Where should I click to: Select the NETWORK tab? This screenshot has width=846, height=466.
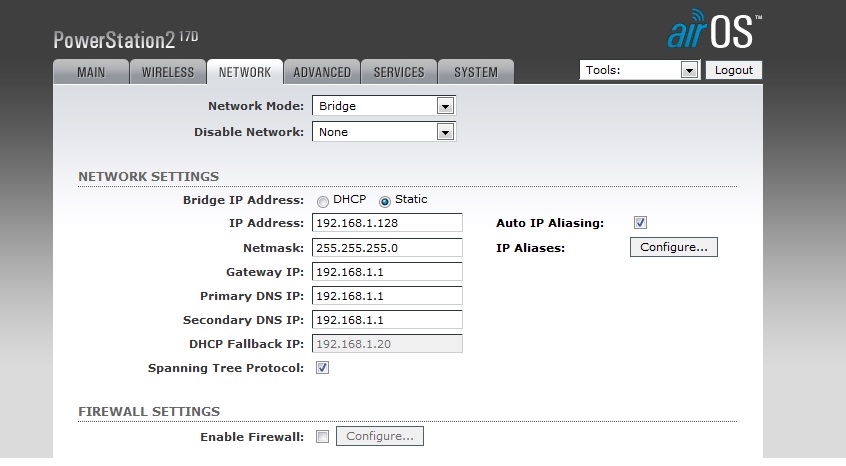click(245, 72)
